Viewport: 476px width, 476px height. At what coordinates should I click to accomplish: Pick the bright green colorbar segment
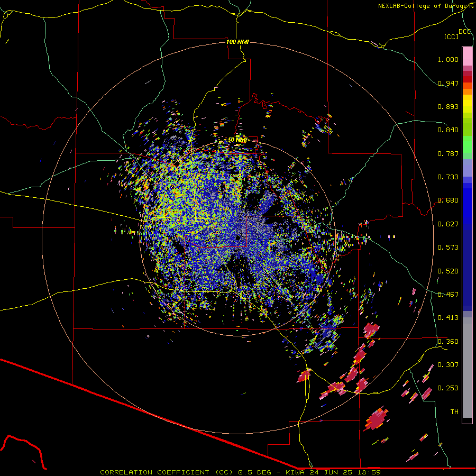click(467, 144)
